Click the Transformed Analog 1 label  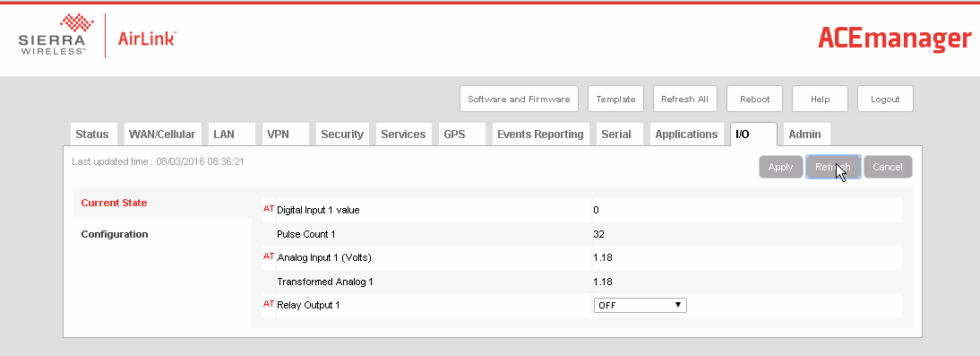click(325, 282)
